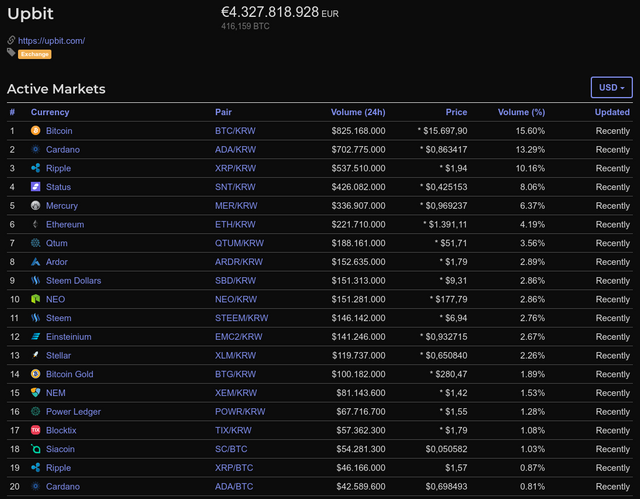Open the BTC/KRW pair link
The width and height of the screenshot is (640, 499).
235,131
